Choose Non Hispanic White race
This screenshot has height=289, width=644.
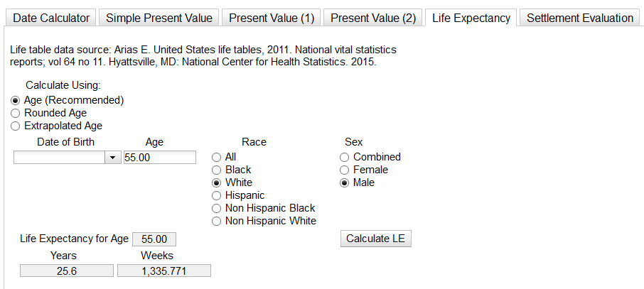pyautogui.click(x=217, y=221)
